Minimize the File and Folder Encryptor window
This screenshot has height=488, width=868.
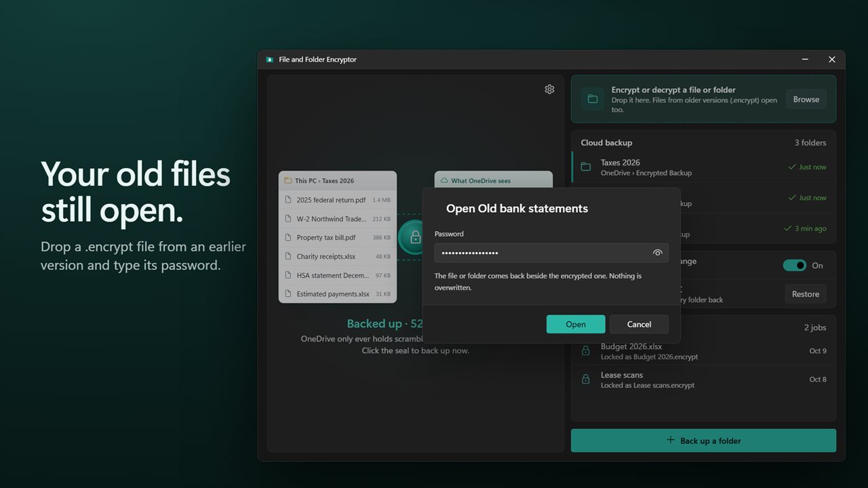click(x=805, y=60)
